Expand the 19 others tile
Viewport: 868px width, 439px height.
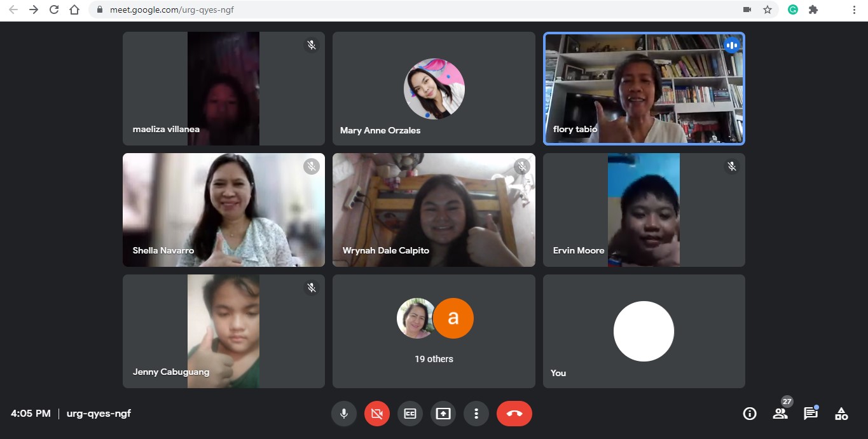433,331
